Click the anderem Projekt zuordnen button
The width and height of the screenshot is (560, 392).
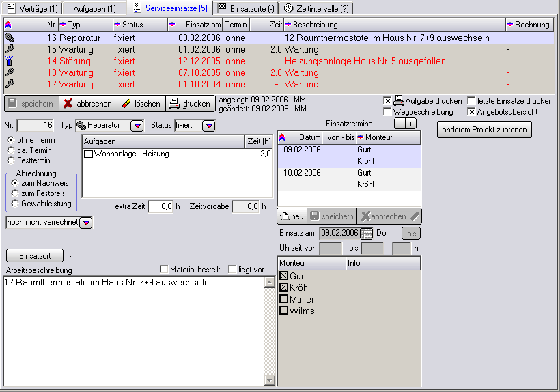(x=484, y=129)
